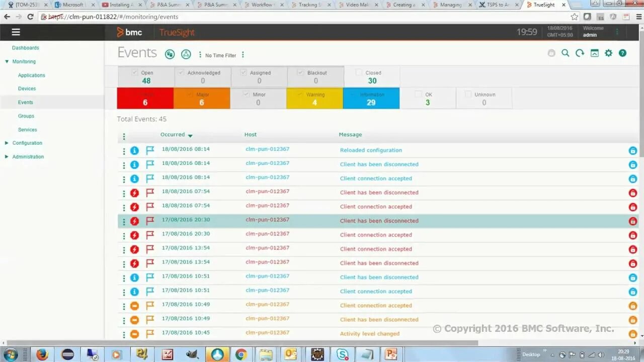Screen dimensions: 644x362
Task: Enable the Closed status filter checkbox
Action: [359, 72]
